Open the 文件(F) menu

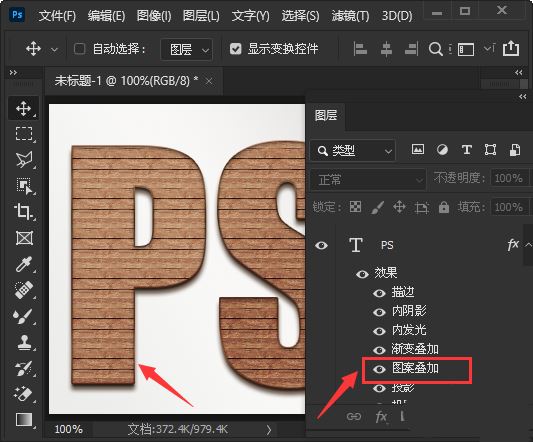[57, 16]
